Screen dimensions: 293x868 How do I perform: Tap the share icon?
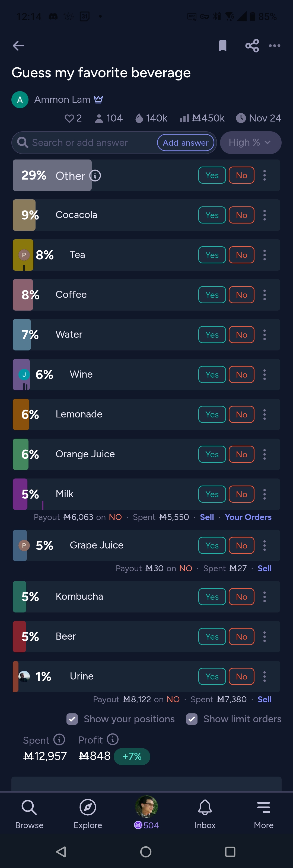(252, 46)
